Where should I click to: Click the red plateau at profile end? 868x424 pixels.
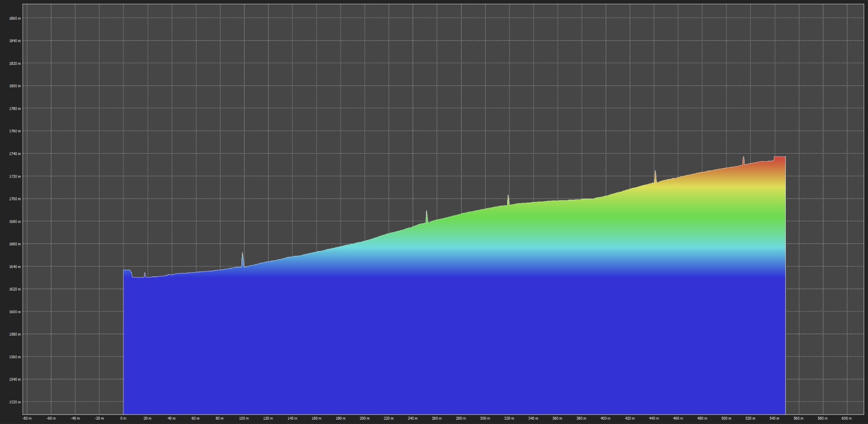780,159
